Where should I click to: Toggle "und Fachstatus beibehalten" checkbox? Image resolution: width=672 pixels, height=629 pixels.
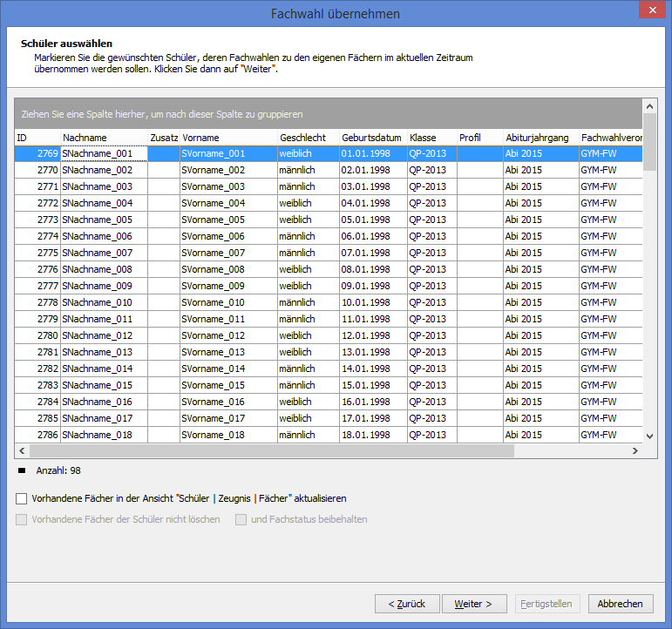click(241, 520)
